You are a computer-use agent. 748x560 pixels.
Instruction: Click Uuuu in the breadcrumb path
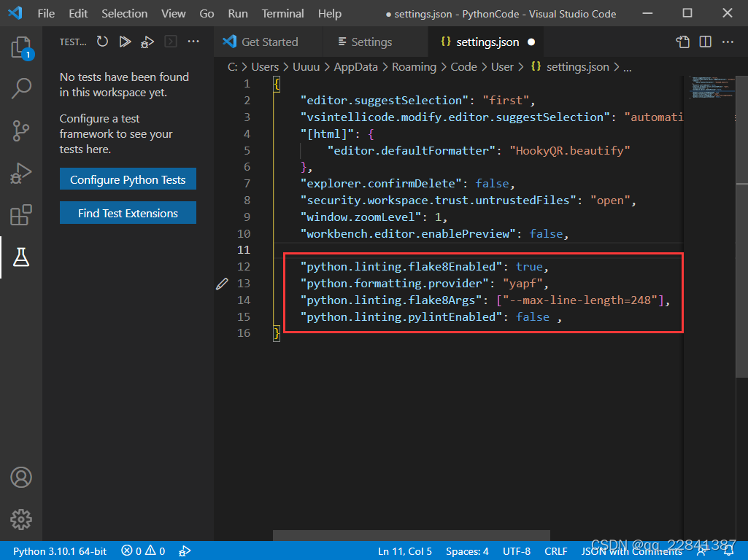306,67
